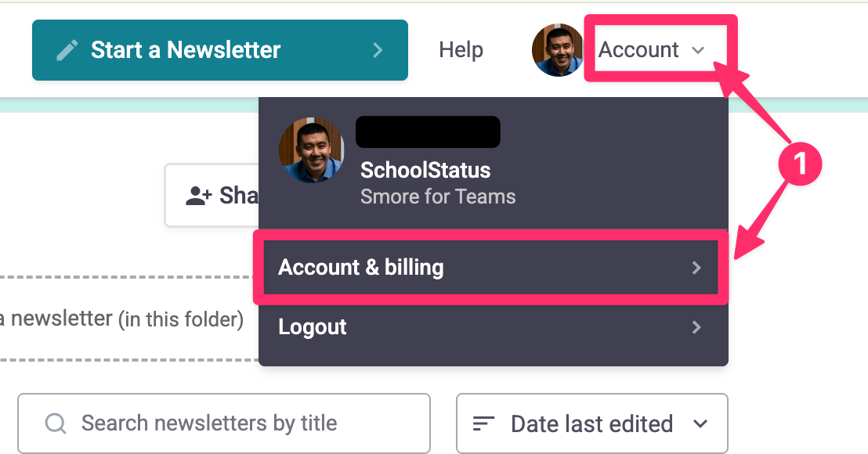Click the search magnifier icon
The height and width of the screenshot is (454, 868).
click(x=56, y=423)
